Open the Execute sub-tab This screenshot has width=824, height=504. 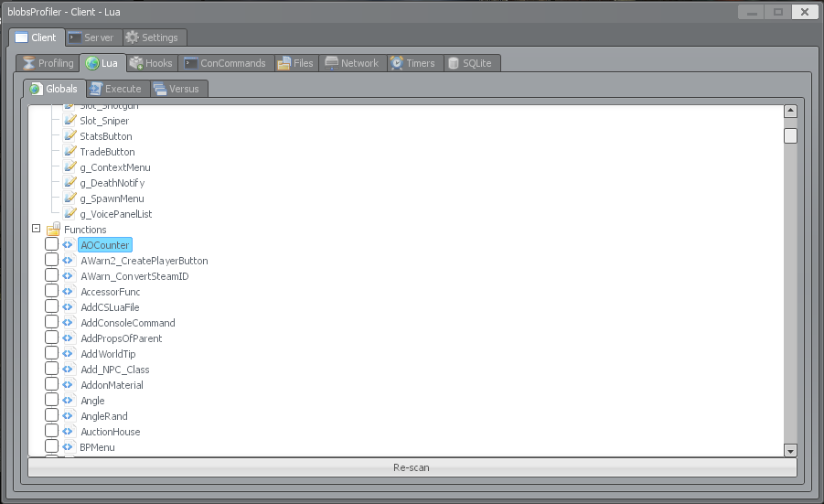[x=117, y=89]
